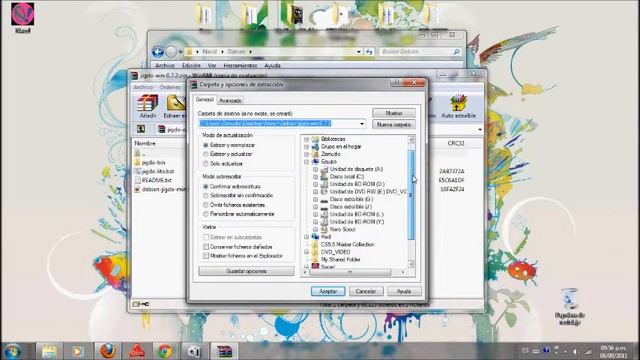The image size is (640, 360).
Task: Expand the Unidad de disquete (A:) node
Action: (315, 169)
